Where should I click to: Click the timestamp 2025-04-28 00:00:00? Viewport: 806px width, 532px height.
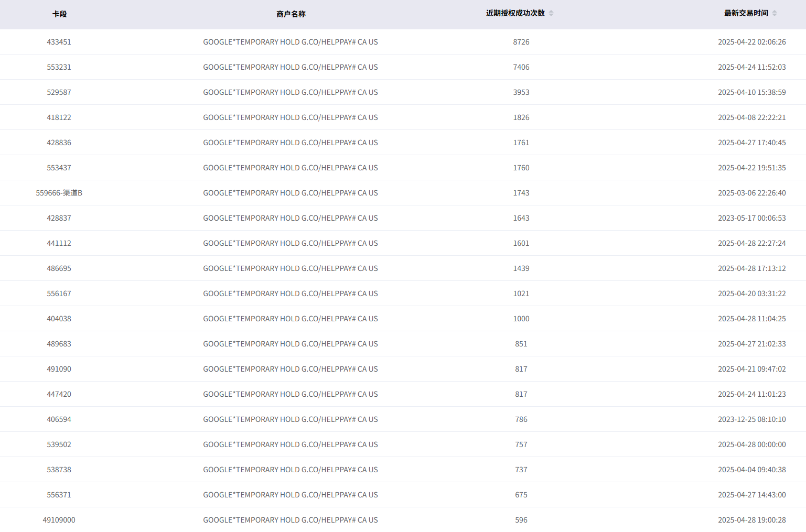752,444
